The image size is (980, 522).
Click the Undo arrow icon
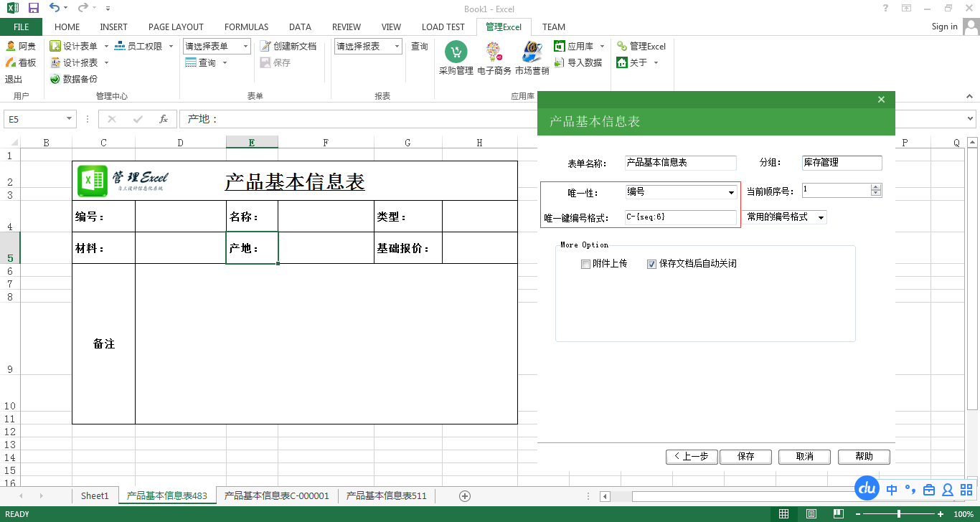click(55, 8)
